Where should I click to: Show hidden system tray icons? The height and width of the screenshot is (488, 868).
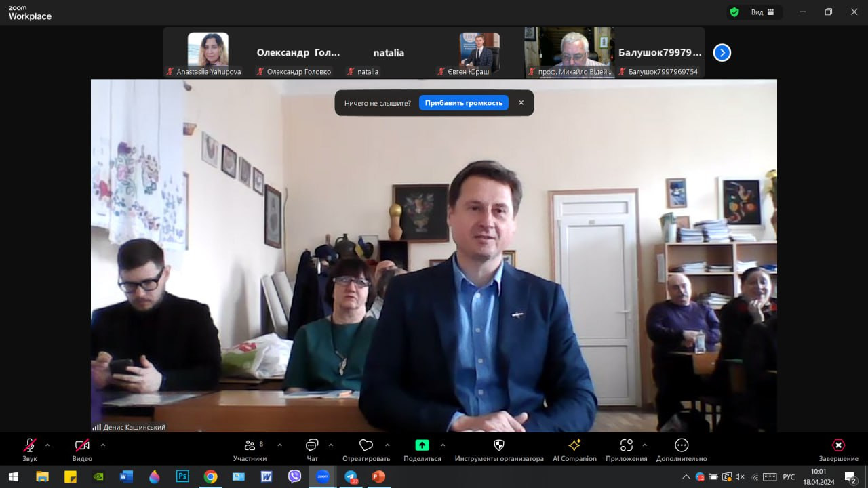(x=686, y=476)
